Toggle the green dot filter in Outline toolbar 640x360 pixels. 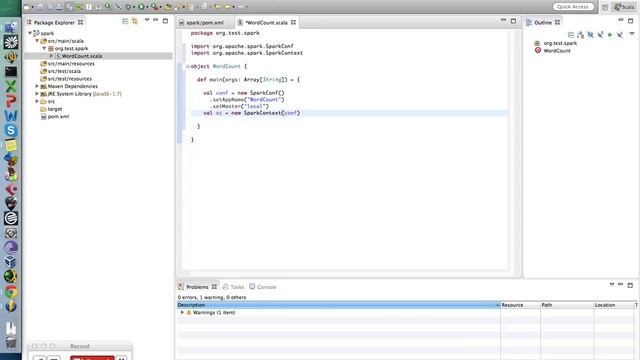click(x=610, y=35)
